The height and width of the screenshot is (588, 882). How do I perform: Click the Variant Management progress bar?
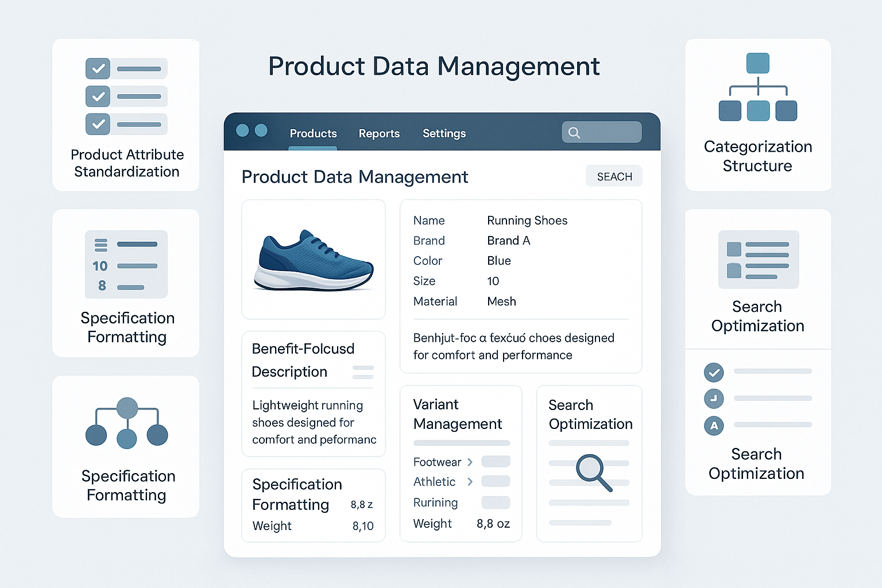tap(461, 443)
